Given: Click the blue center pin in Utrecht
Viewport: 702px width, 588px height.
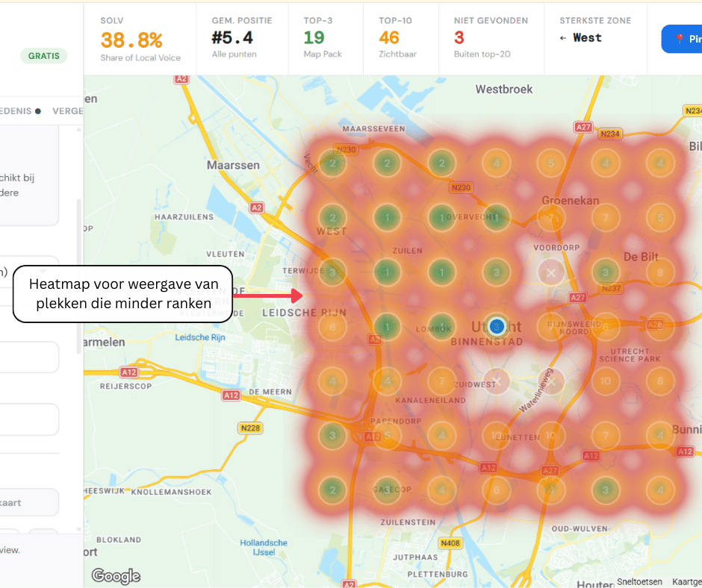Looking at the screenshot, I should 497,326.
